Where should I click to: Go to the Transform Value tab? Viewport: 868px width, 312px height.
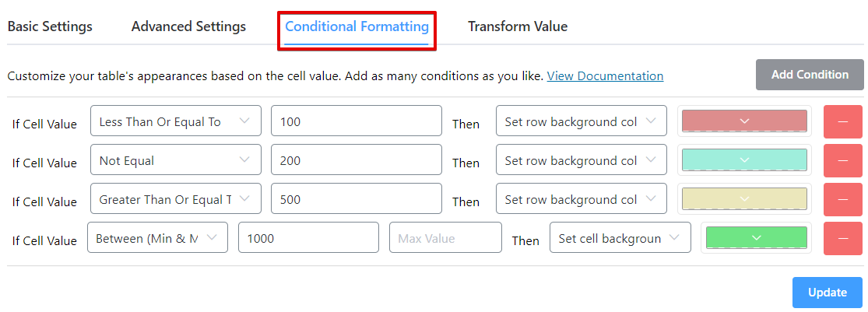tap(518, 26)
